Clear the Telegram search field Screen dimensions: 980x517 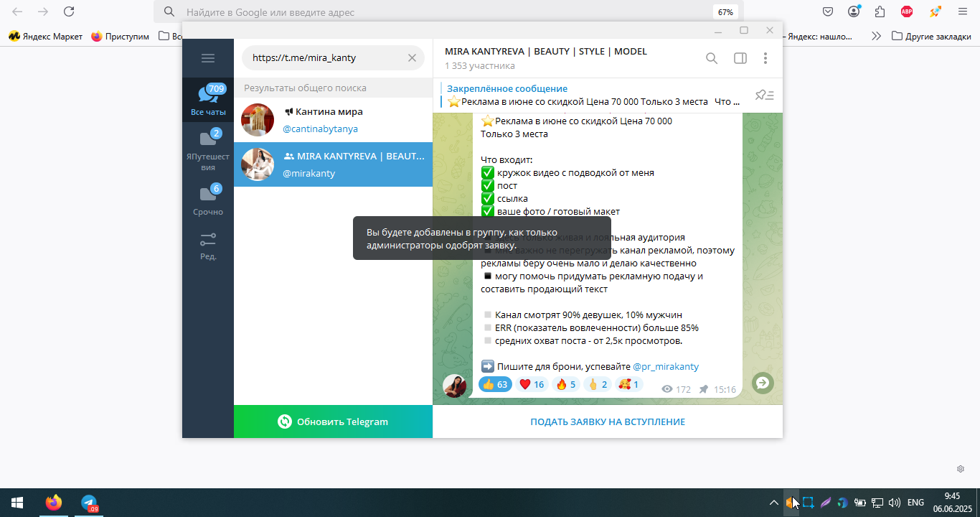[x=412, y=58]
